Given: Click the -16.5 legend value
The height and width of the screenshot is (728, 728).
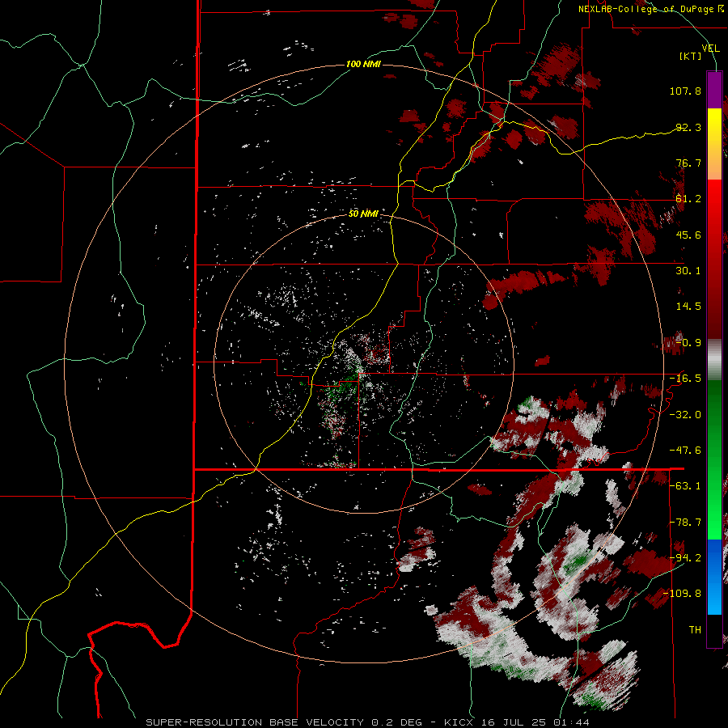Looking at the screenshot, I should [x=685, y=379].
